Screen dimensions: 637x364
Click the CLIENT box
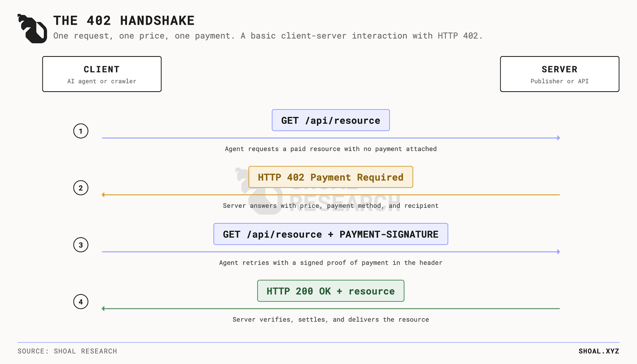pyautogui.click(x=102, y=74)
